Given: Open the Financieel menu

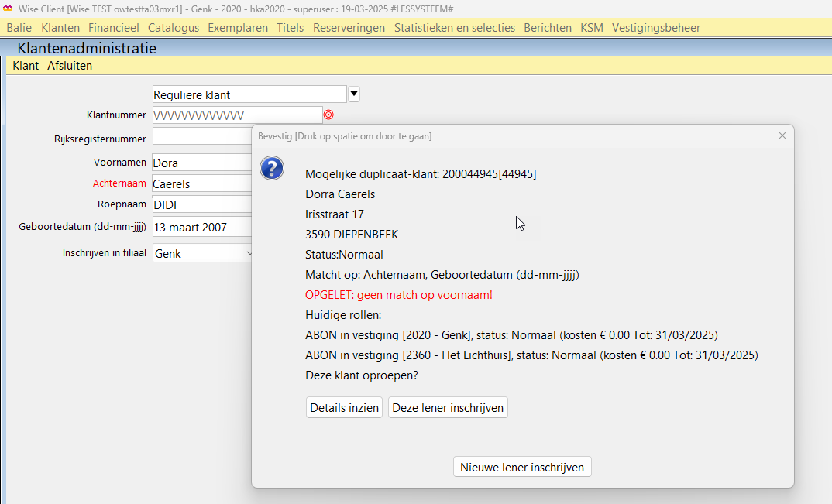Looking at the screenshot, I should (114, 28).
